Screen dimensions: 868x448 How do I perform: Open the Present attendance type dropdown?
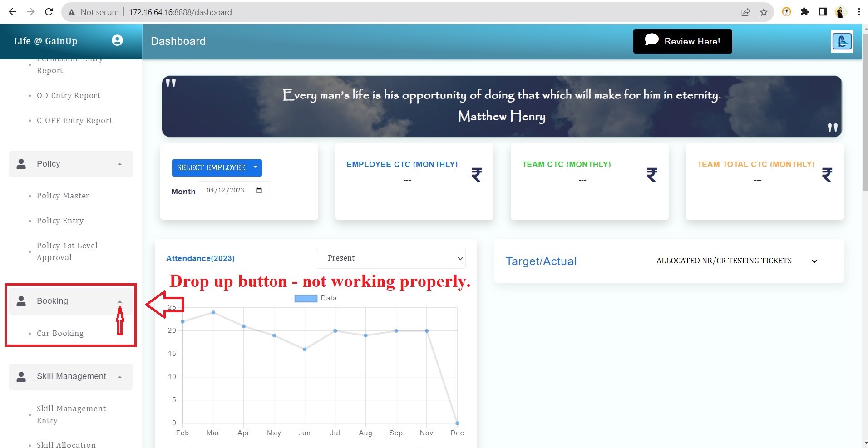coord(390,258)
